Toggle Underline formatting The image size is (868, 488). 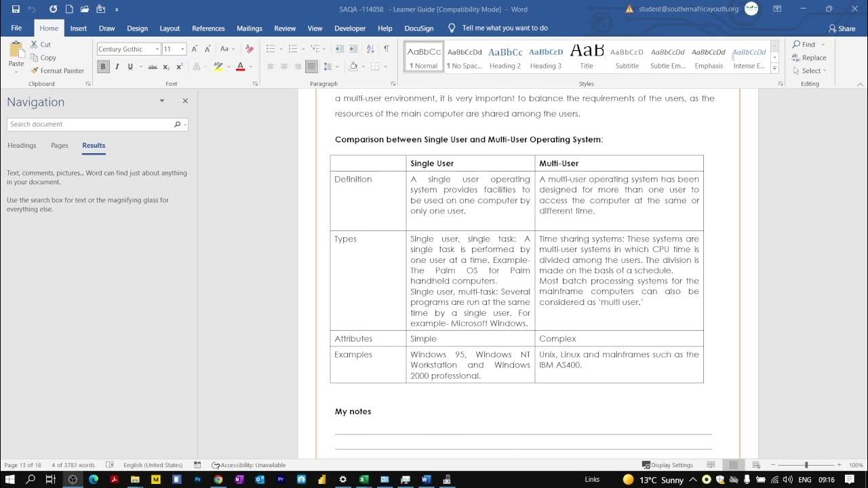click(130, 66)
